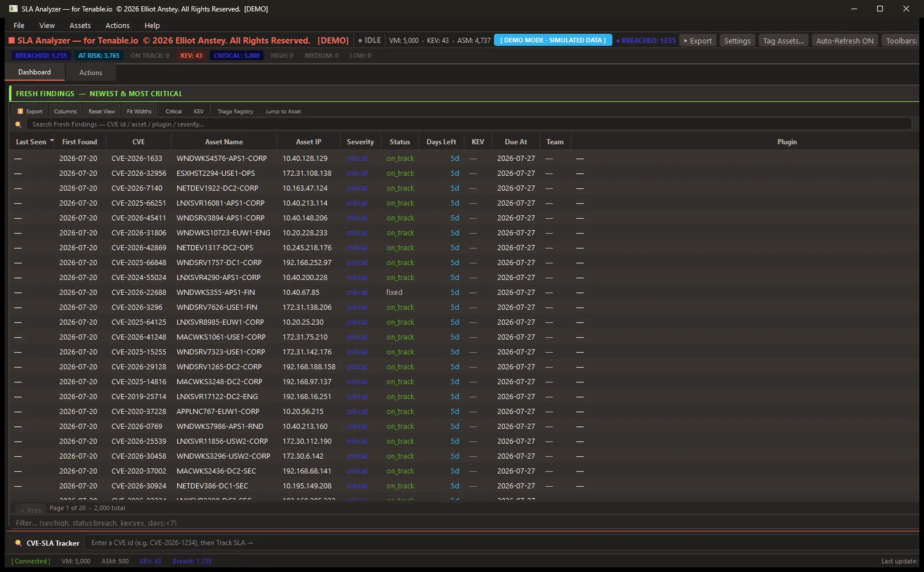Click the Connected status in status bar
Screen dimensions: 924x572
click(31, 561)
